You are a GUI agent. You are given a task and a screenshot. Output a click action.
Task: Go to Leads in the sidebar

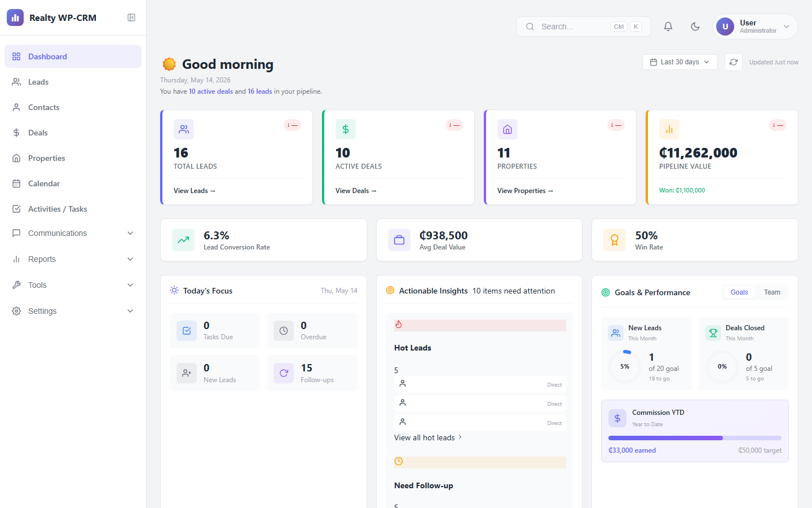[73, 82]
